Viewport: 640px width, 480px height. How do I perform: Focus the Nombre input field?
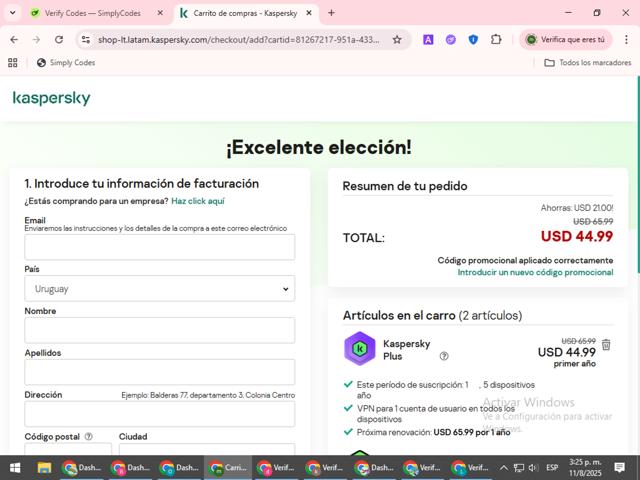coord(160,330)
